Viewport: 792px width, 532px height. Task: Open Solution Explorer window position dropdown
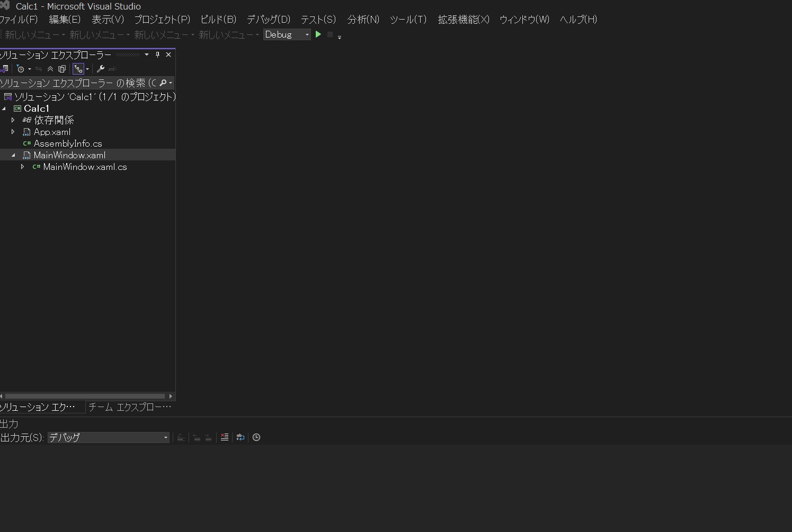click(147, 55)
